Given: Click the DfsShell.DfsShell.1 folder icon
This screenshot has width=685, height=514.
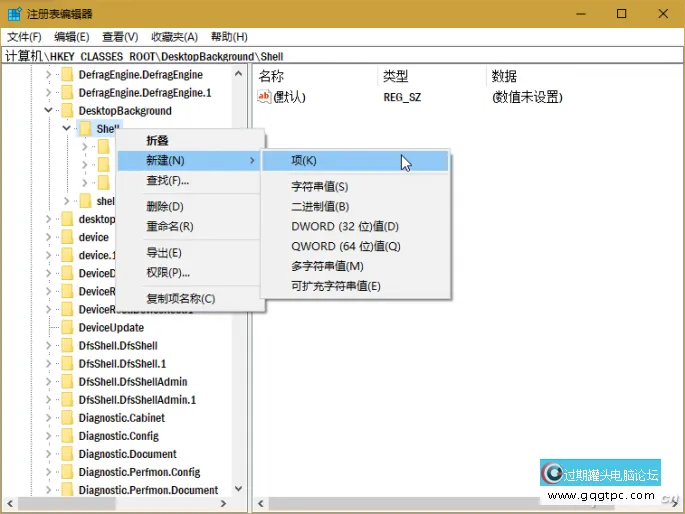Looking at the screenshot, I should 67,363.
